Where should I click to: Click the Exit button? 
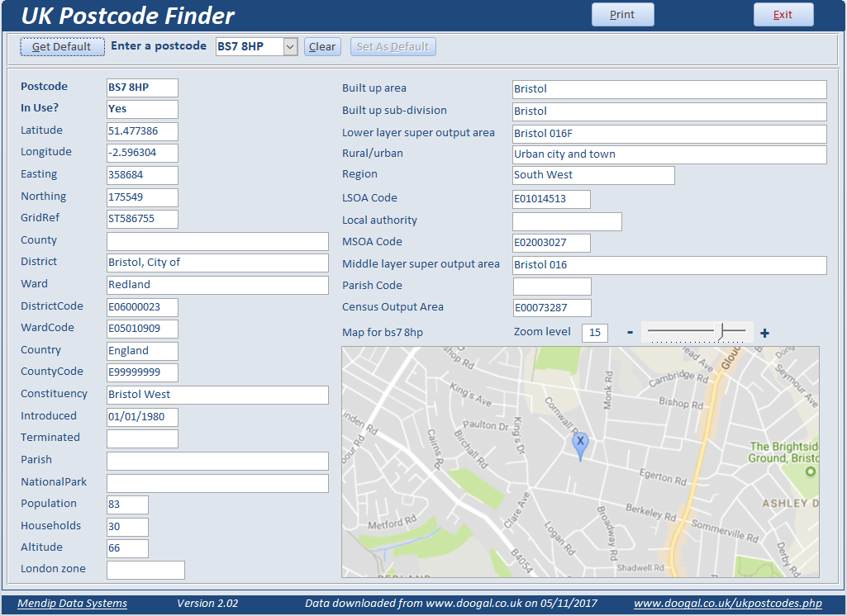(x=783, y=15)
